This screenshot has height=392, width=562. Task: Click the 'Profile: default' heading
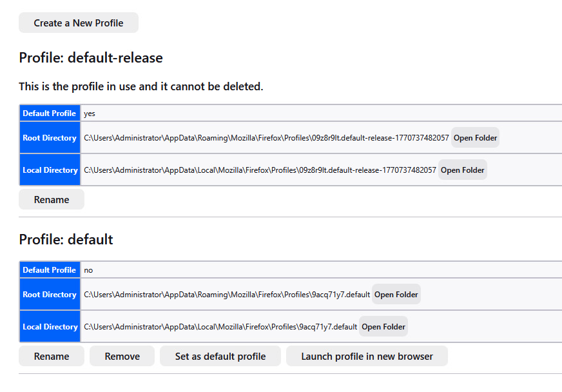66,240
